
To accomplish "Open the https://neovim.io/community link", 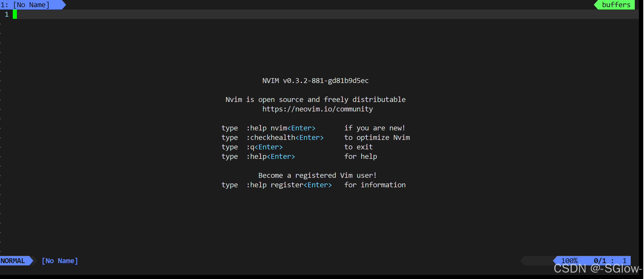I will 317,109.
